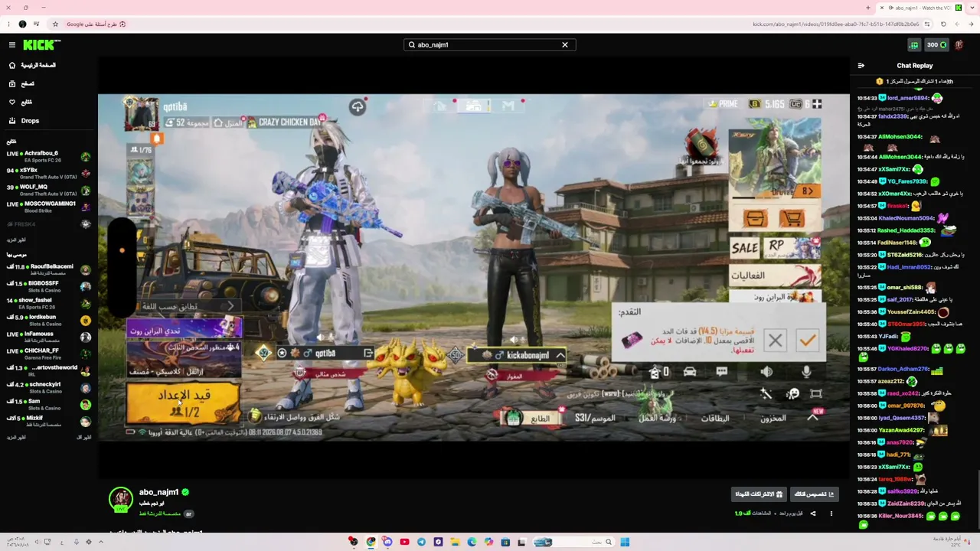Click the browser address bar URL

[835, 24]
